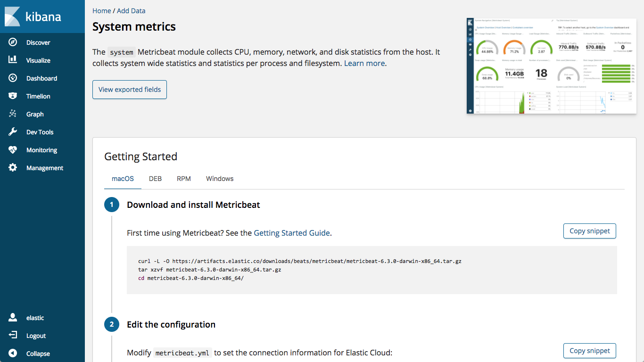
Task: Click the Download and install Metricbeat step title
Action: coord(193,205)
